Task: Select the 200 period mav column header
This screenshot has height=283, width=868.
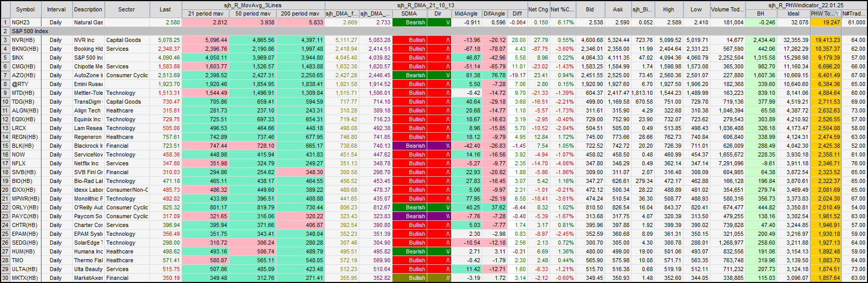Action: point(301,13)
